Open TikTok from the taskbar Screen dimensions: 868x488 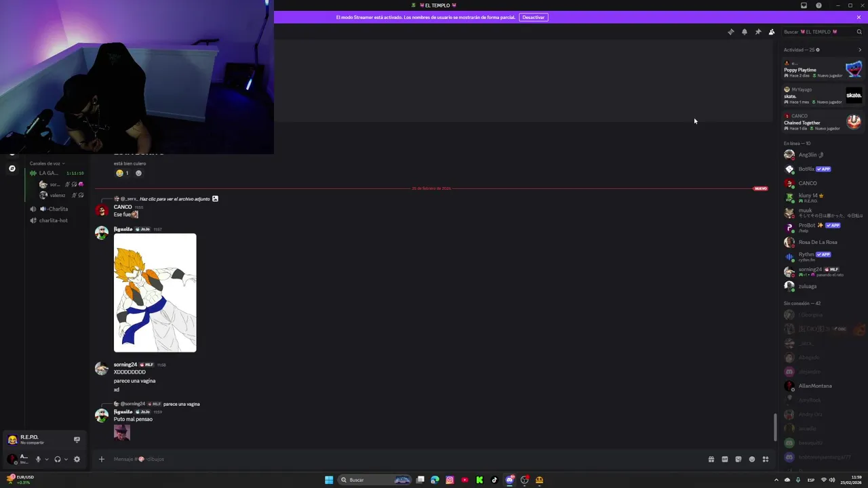(494, 480)
